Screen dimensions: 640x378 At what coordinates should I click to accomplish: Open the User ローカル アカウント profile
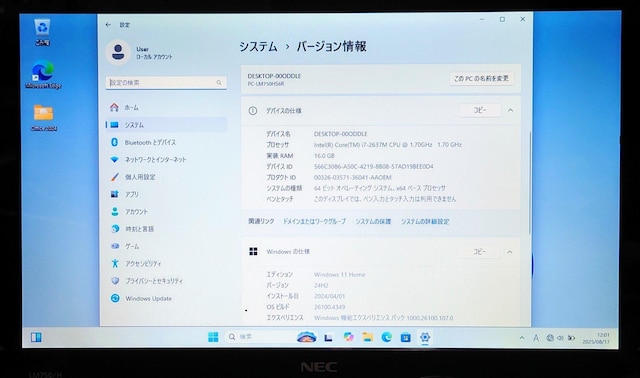pos(140,52)
